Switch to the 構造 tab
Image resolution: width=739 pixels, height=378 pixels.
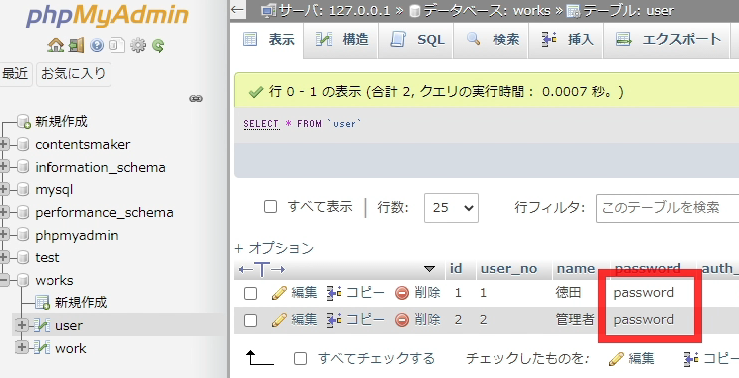click(341, 40)
